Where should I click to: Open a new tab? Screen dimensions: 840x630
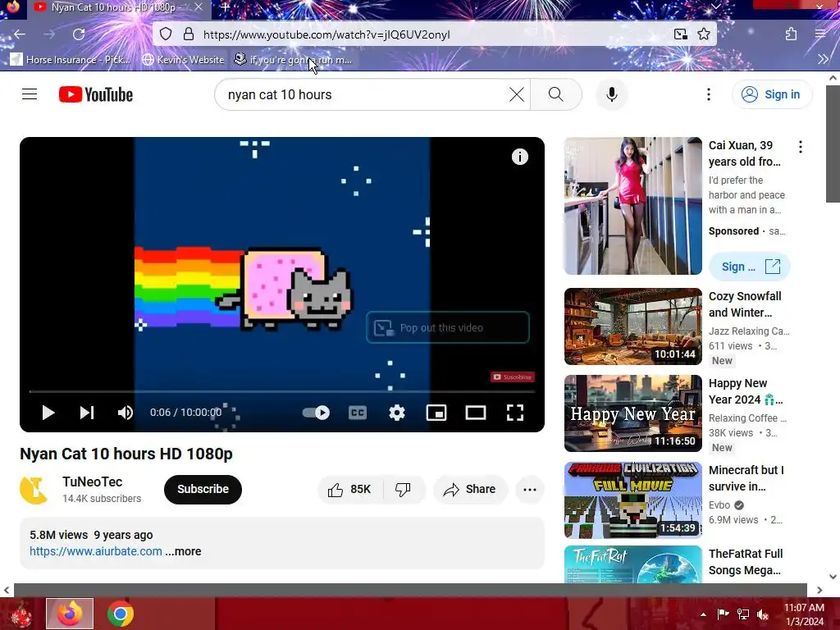click(x=225, y=7)
